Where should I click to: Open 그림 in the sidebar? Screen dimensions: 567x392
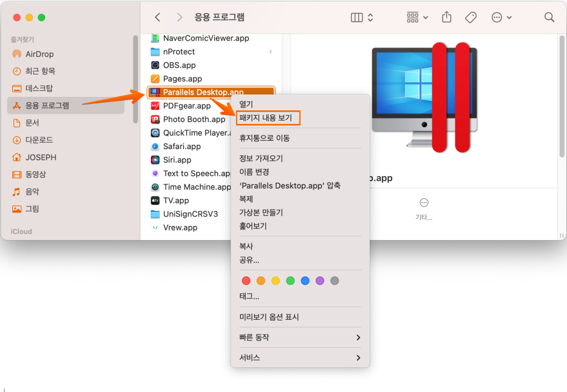coord(66,209)
